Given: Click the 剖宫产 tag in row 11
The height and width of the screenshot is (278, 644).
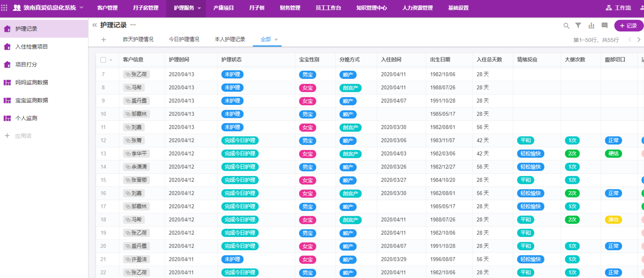Looking at the screenshot, I should [x=350, y=127].
